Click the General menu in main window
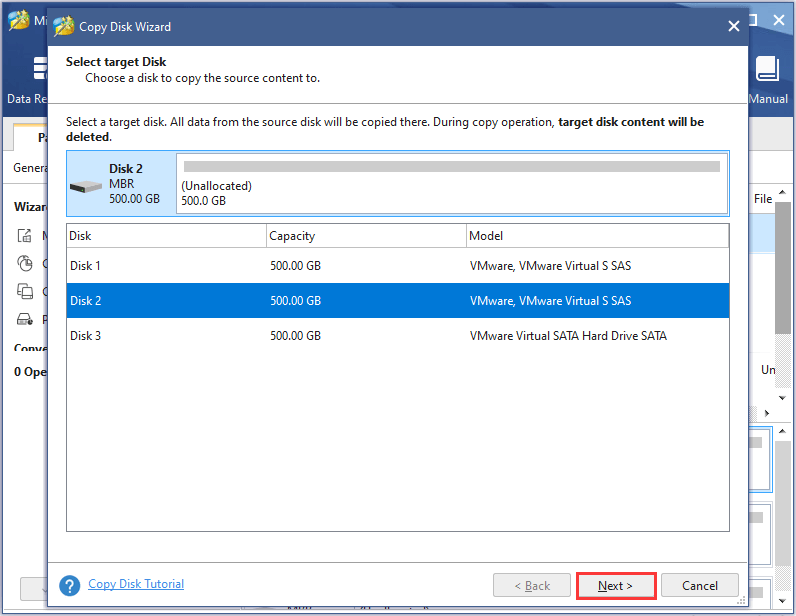This screenshot has width=796, height=616. tap(30, 168)
